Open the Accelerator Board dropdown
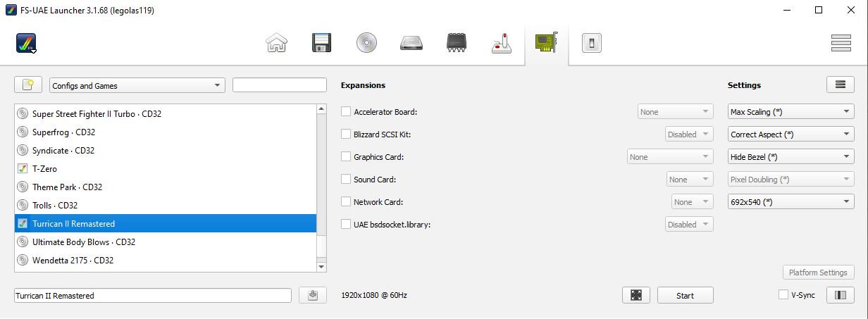This screenshot has width=868, height=319. (675, 111)
